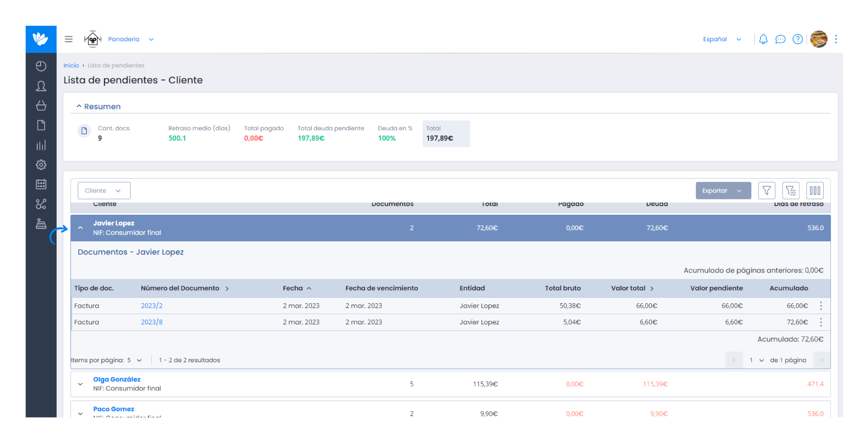Open the contacts person icon in sidebar
Screen dimensions: 868x442
(x=41, y=86)
